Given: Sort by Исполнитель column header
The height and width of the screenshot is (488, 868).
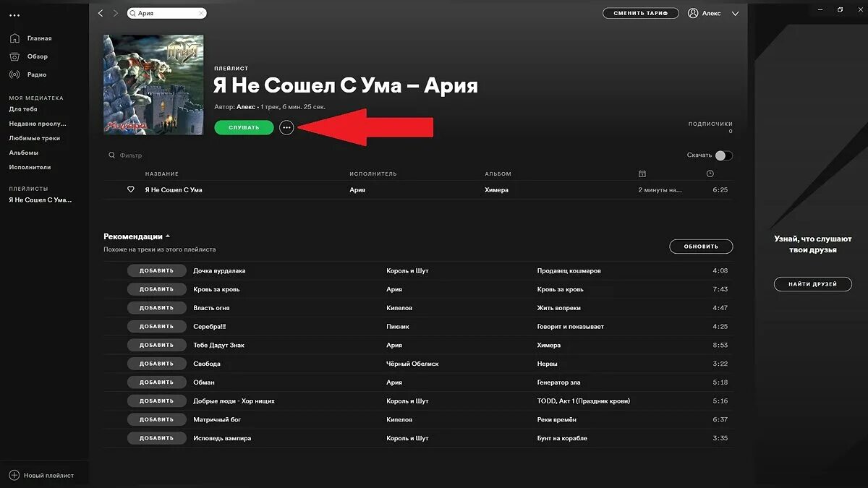Looking at the screenshot, I should [x=373, y=174].
